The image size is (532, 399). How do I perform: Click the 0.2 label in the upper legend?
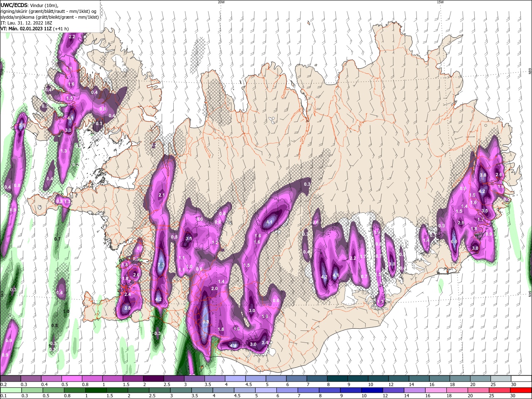point(3,384)
